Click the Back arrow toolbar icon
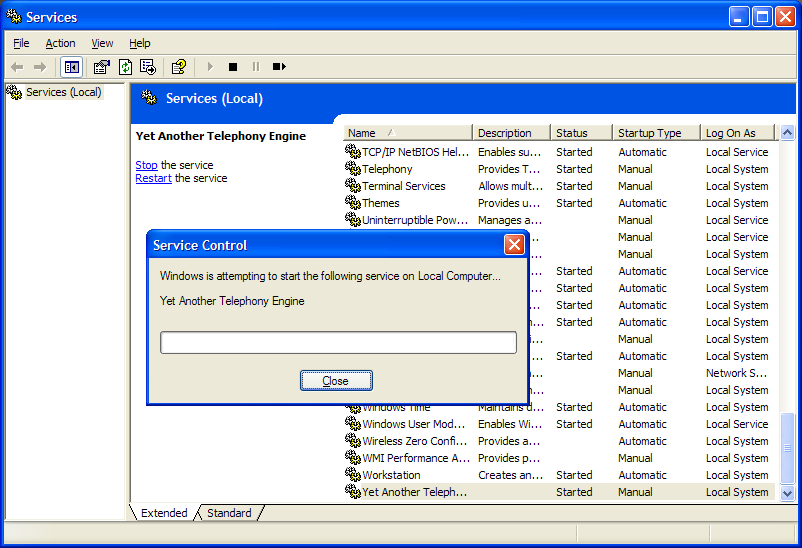Viewport: 802px width, 548px height. (x=17, y=67)
